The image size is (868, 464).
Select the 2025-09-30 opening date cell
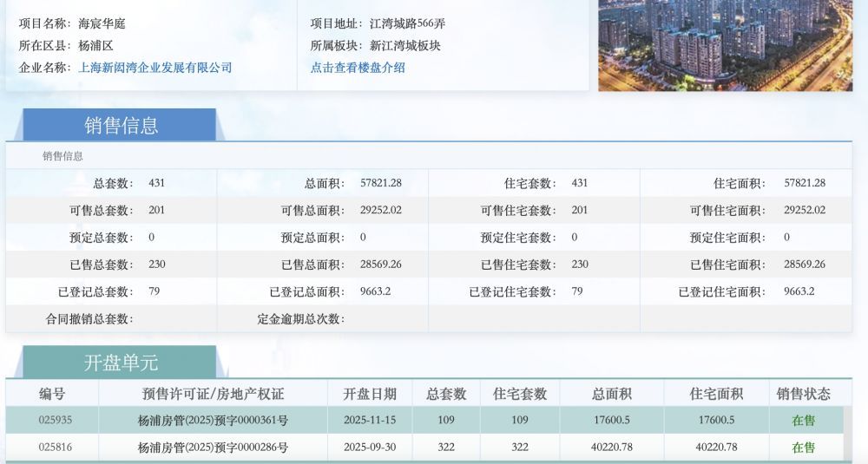coord(370,448)
